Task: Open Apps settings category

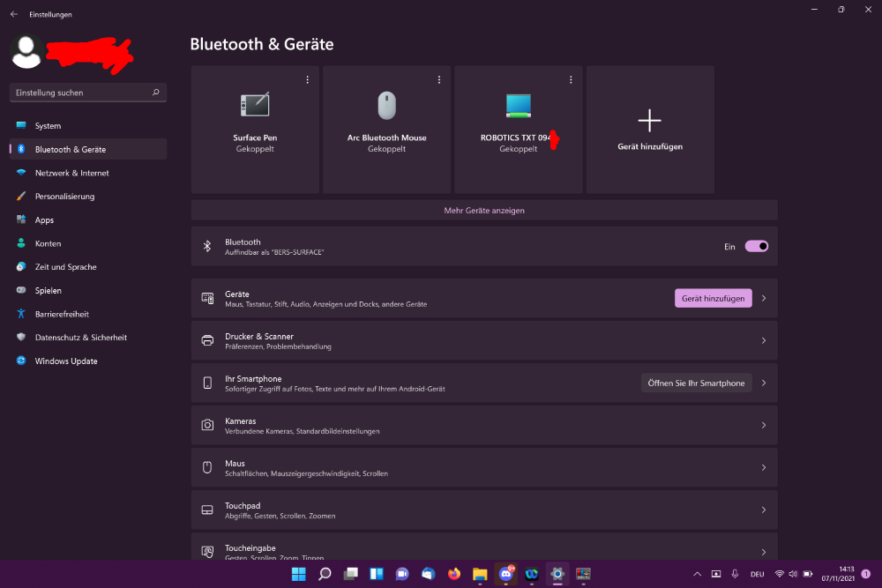Action: pyautogui.click(x=88, y=220)
